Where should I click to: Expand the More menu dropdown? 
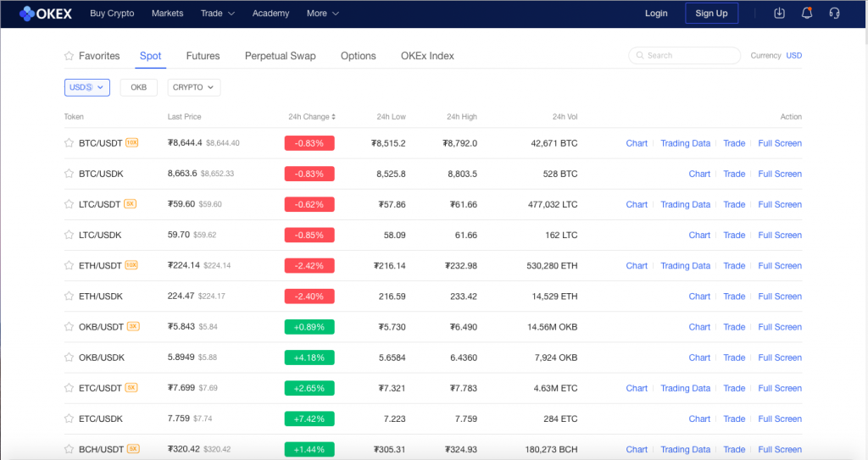pyautogui.click(x=323, y=14)
